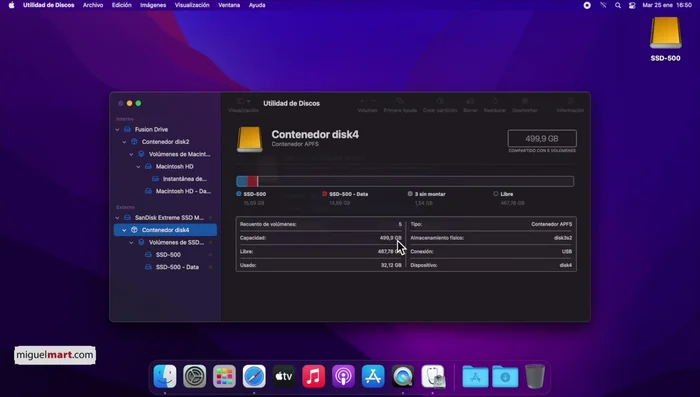Open QuickTime Player from the Dock
This screenshot has width=700, height=397.
point(403,376)
